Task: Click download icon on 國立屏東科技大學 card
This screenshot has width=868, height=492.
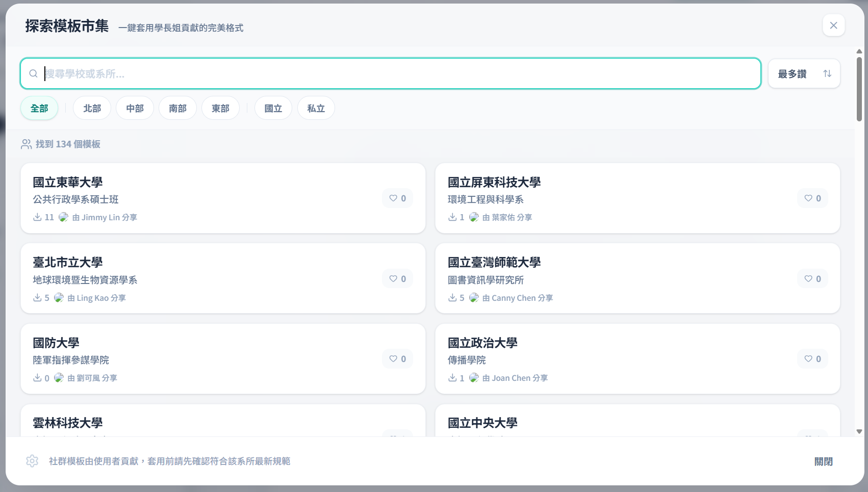Action: click(452, 217)
